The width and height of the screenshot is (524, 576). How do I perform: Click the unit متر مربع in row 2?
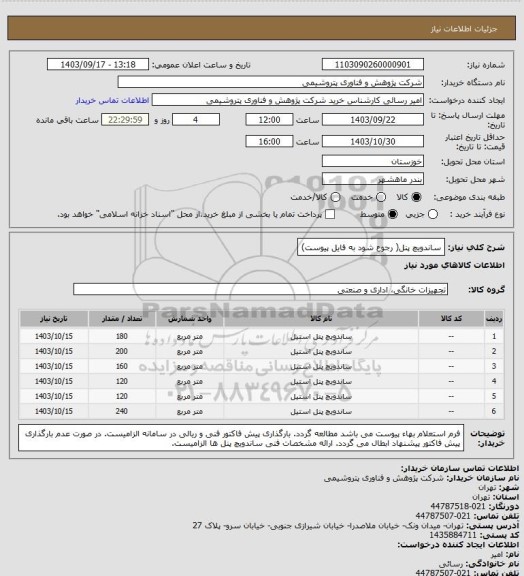pos(190,352)
